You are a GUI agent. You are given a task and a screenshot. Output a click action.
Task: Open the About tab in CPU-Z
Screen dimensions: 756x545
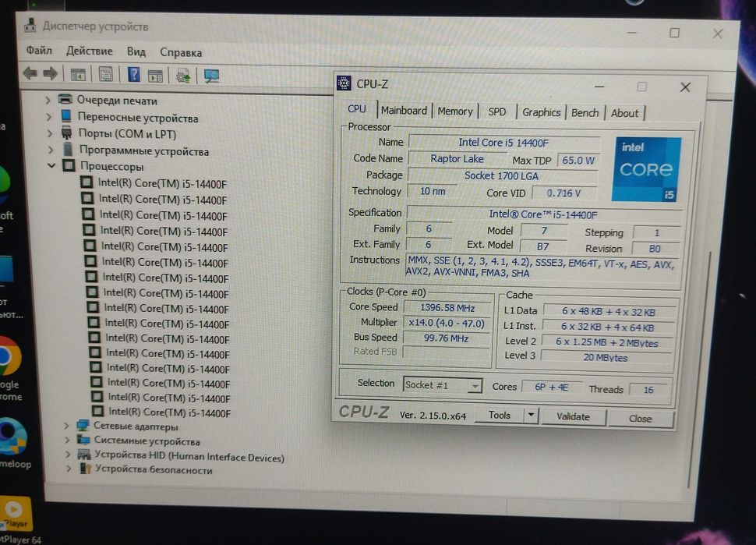coord(624,113)
